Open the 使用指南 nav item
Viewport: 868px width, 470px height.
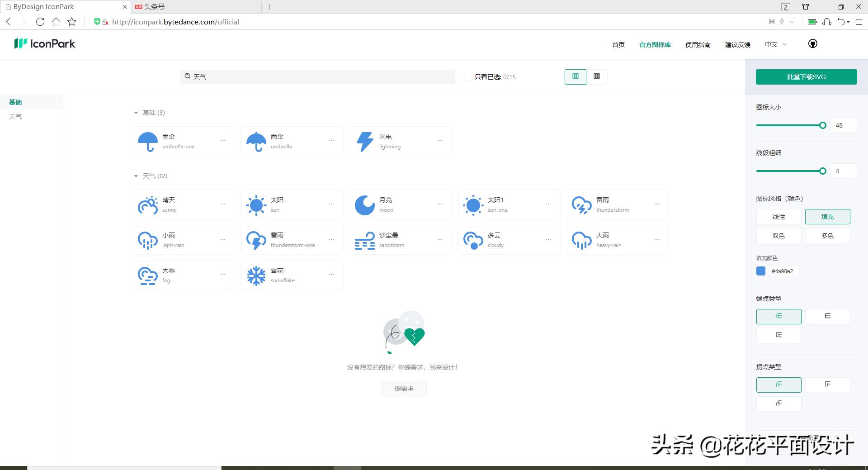pyautogui.click(x=698, y=45)
